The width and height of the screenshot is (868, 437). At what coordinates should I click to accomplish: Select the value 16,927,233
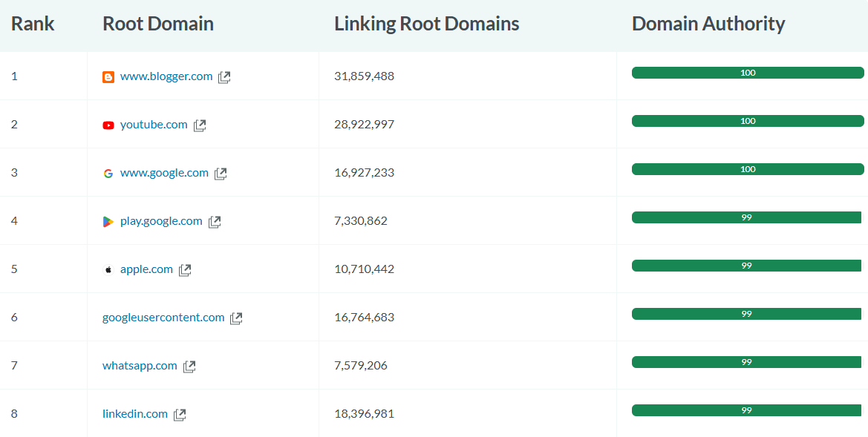tap(365, 173)
